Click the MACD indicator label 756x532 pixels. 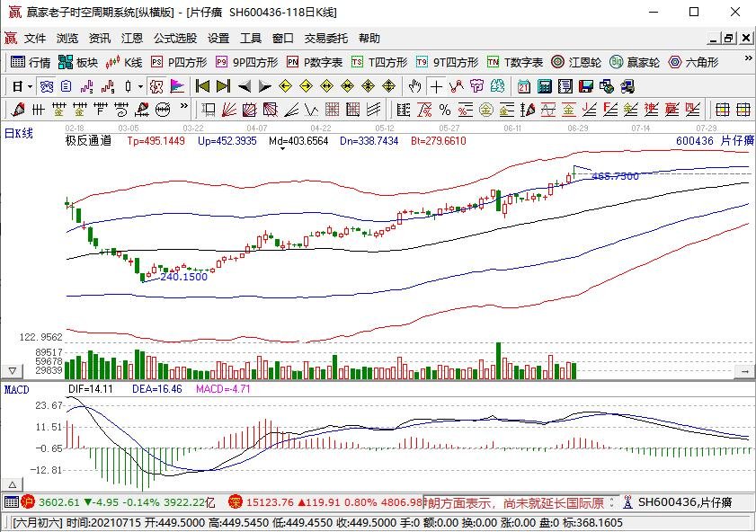(16, 389)
